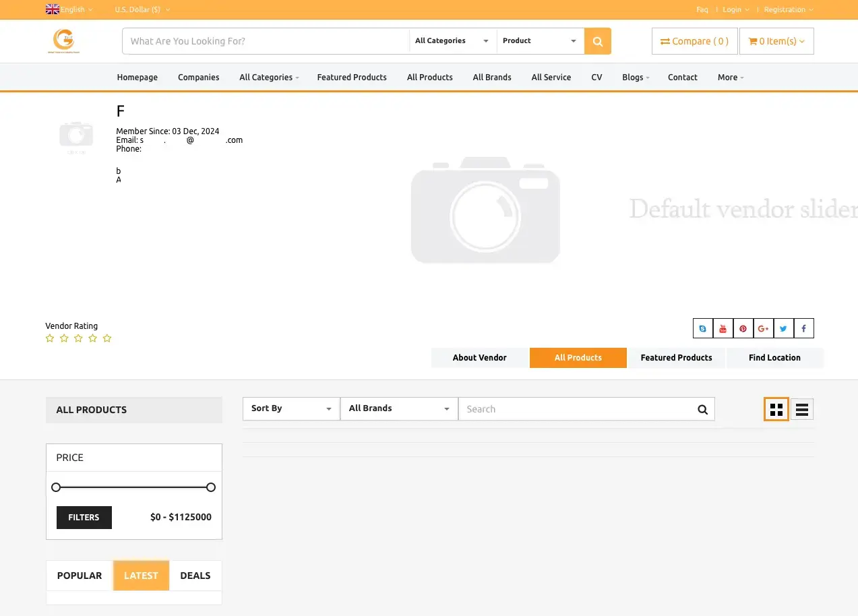Click the right price slider handle
This screenshot has width=858, height=616.
[211, 487]
